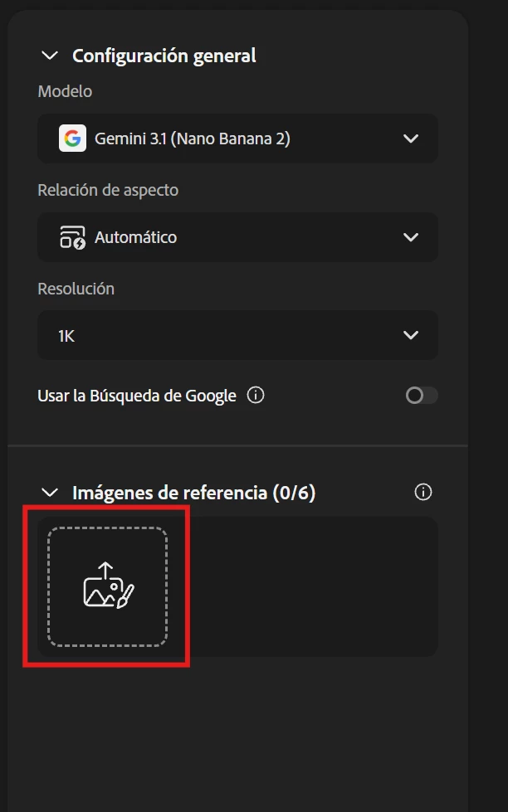508x812 pixels.
Task: Click chevron arrow in the Resolución dropdown
Action: 411,335
